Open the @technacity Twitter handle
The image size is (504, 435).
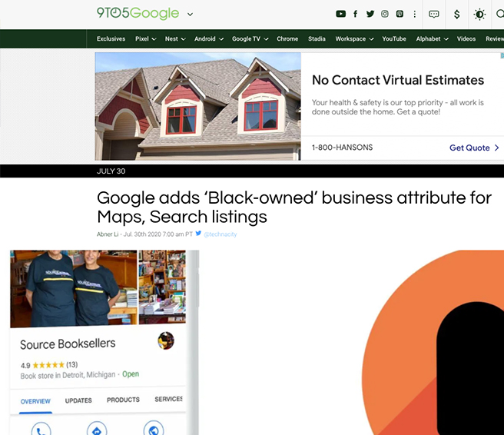tap(220, 234)
